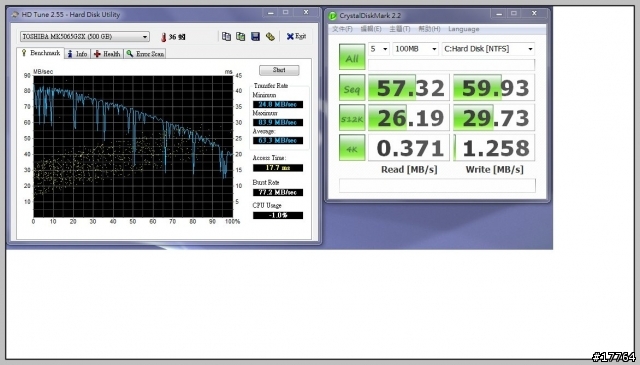Screen dimensions: 640x365
Task: Click the 4K read result 0.371
Action: [409, 148]
